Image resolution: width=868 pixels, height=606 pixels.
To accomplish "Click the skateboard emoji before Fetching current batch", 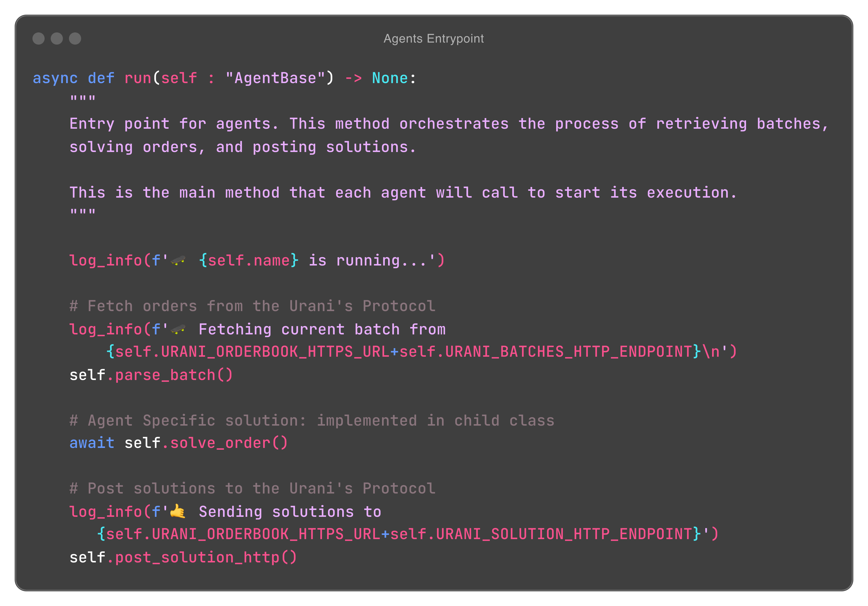I will [x=178, y=329].
